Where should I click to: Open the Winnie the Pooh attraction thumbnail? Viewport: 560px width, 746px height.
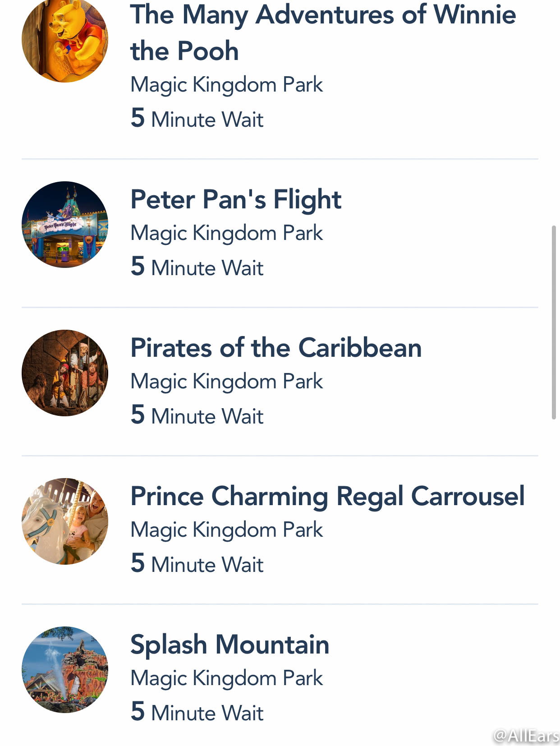coord(65,40)
